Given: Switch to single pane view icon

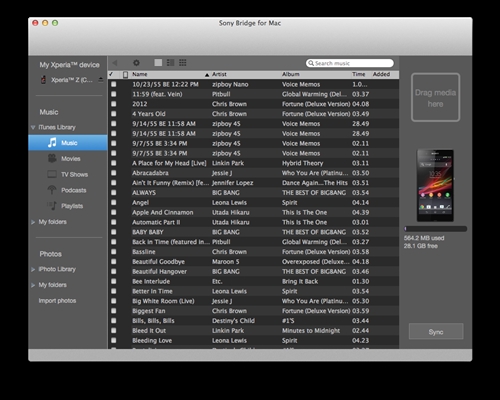Looking at the screenshot, I should [x=158, y=63].
